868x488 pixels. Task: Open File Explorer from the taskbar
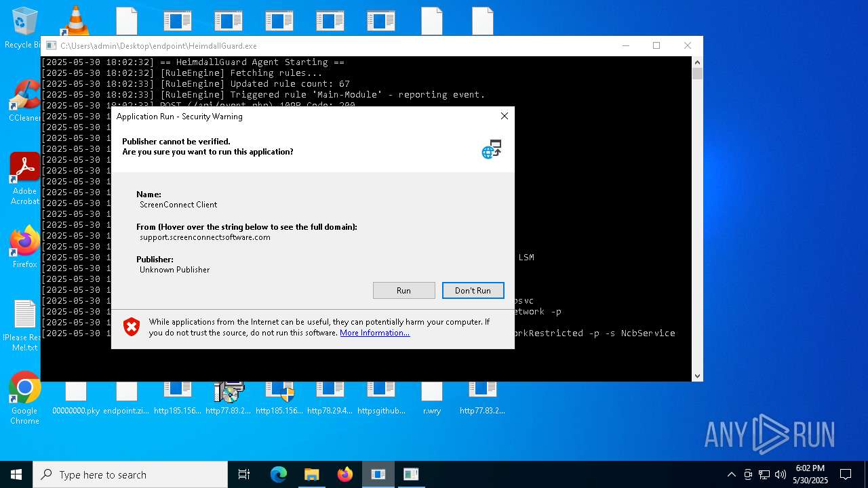click(311, 474)
